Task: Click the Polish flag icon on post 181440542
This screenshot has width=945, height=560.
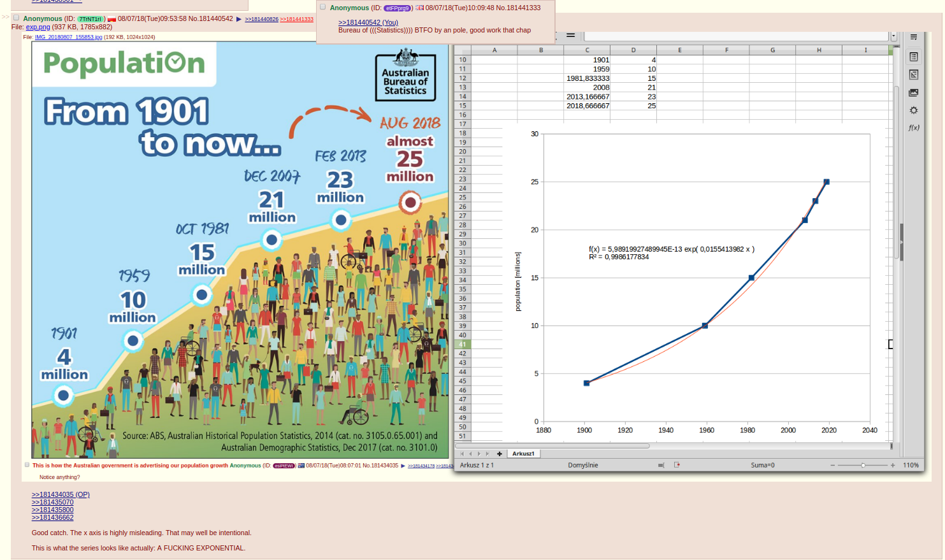Action: (112, 19)
